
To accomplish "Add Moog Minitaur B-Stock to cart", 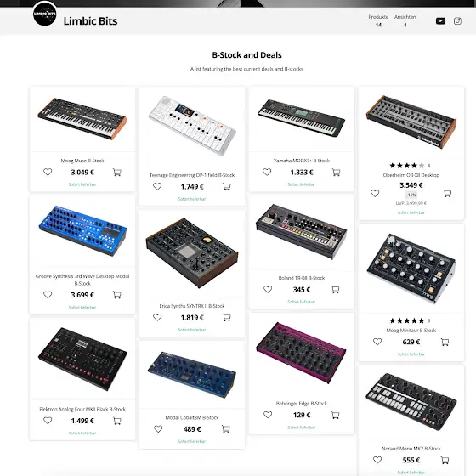I will [445, 342].
